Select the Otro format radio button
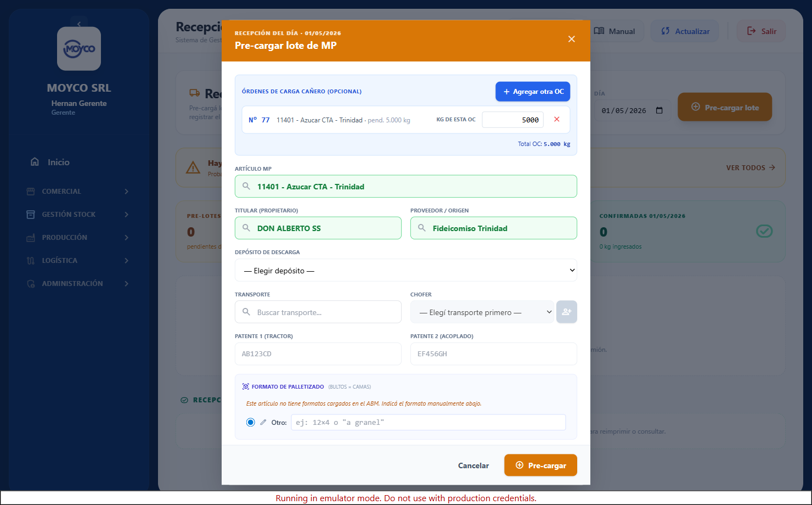The image size is (812, 505). point(251,423)
